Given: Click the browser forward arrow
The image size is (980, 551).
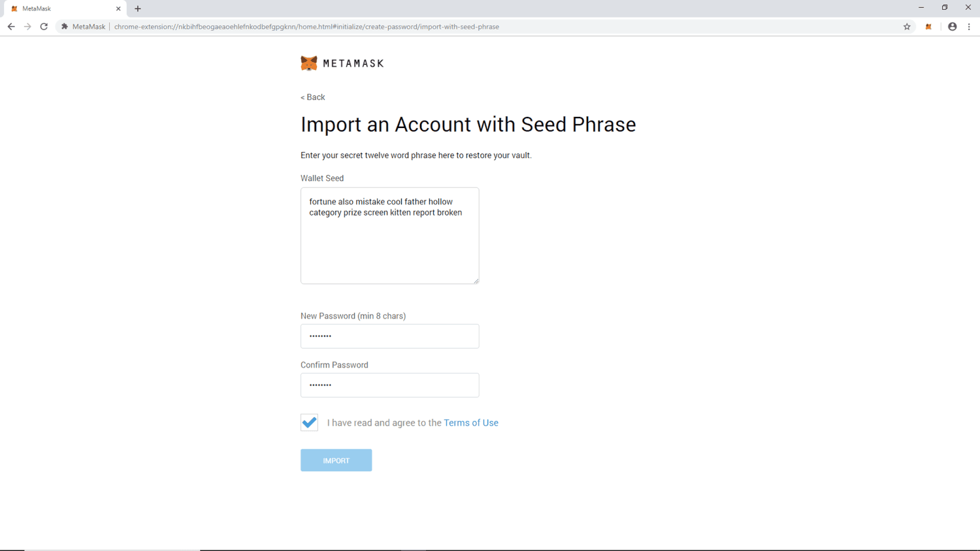Looking at the screenshot, I should click(x=27, y=27).
